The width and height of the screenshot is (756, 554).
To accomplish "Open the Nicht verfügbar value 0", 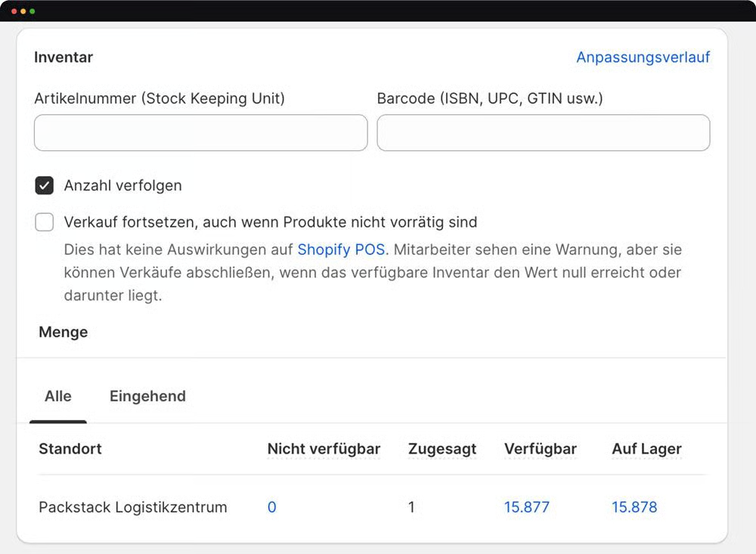I will (272, 507).
